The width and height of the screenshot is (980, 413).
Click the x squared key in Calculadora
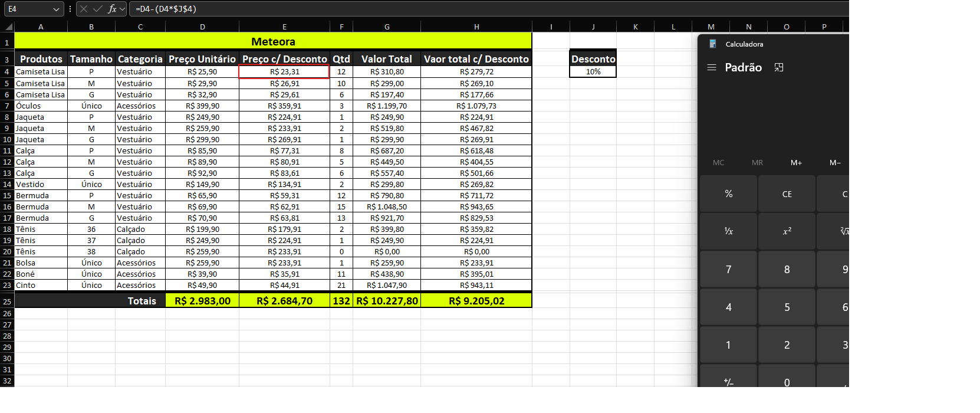coord(787,231)
